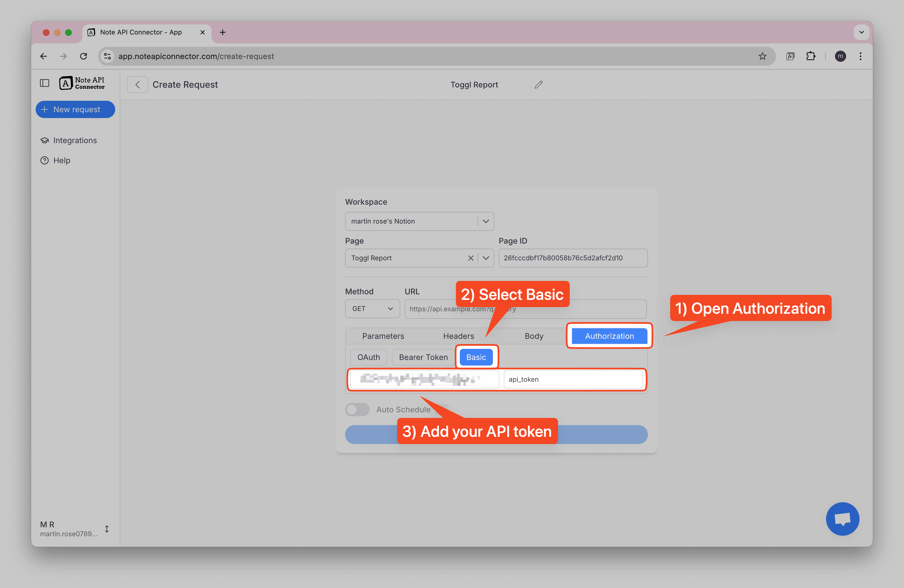The image size is (904, 588).
Task: Open the chat support bubble
Action: point(842,519)
